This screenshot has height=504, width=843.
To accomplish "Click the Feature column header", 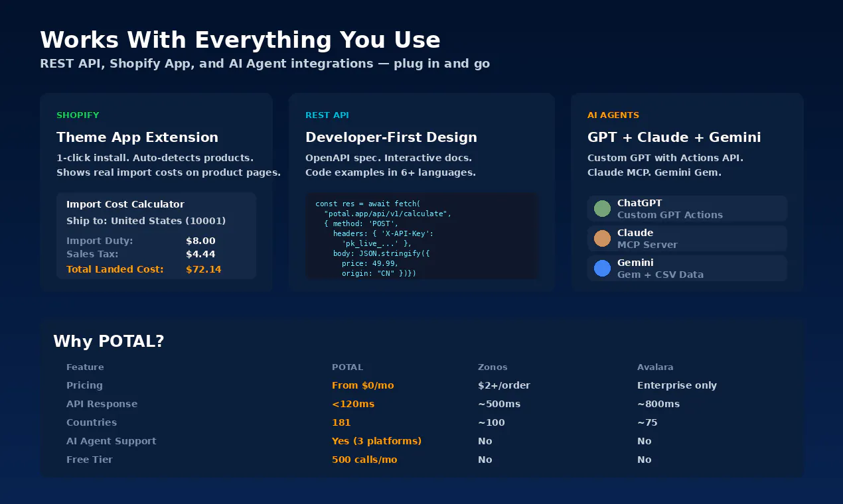I will point(85,367).
